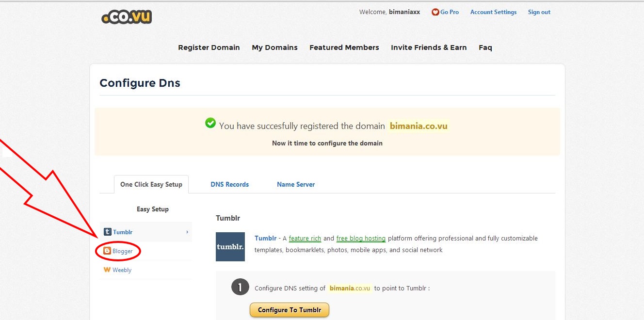
Task: Click the Go Pro link
Action: [450, 12]
